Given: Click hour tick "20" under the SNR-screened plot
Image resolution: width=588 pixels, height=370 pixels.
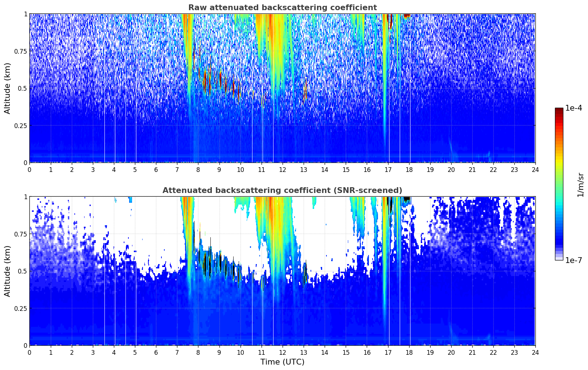Looking at the screenshot, I should pyautogui.click(x=451, y=352).
